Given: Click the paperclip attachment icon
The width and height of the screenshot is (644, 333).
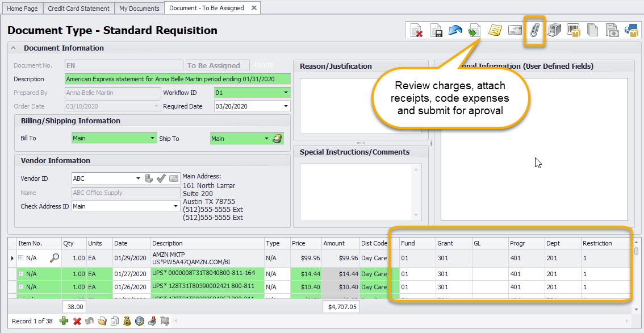Looking at the screenshot, I should coord(534,31).
